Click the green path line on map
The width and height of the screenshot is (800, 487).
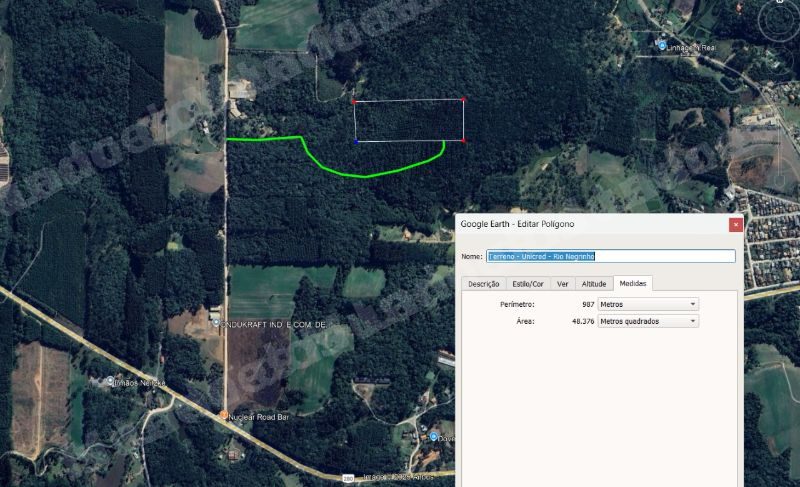pyautogui.click(x=367, y=176)
